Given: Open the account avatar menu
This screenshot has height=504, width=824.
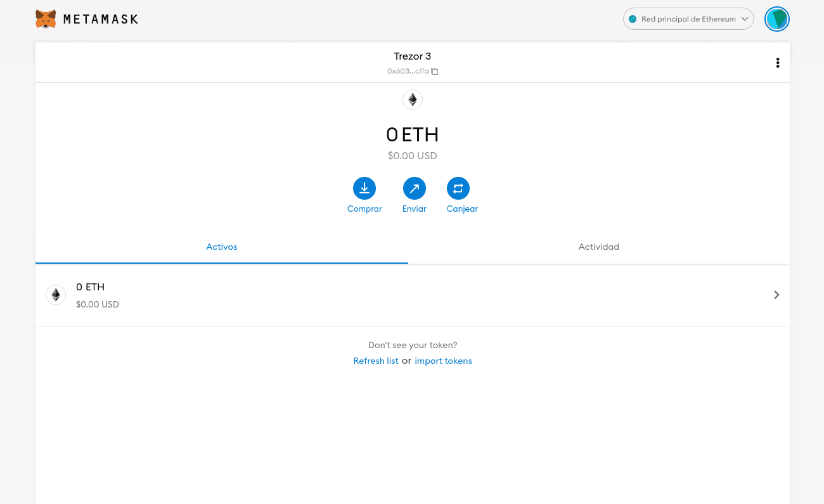Looking at the screenshot, I should coord(776,19).
